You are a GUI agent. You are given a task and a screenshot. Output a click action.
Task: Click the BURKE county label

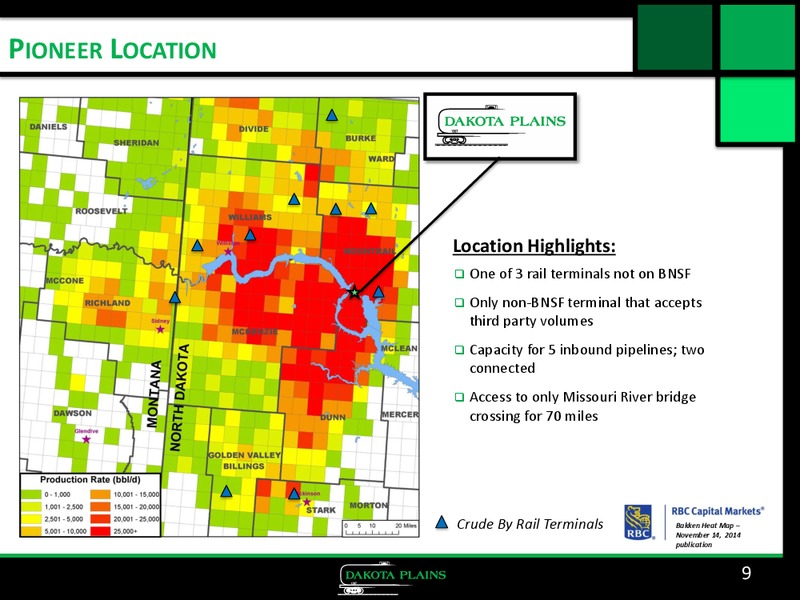click(x=361, y=138)
